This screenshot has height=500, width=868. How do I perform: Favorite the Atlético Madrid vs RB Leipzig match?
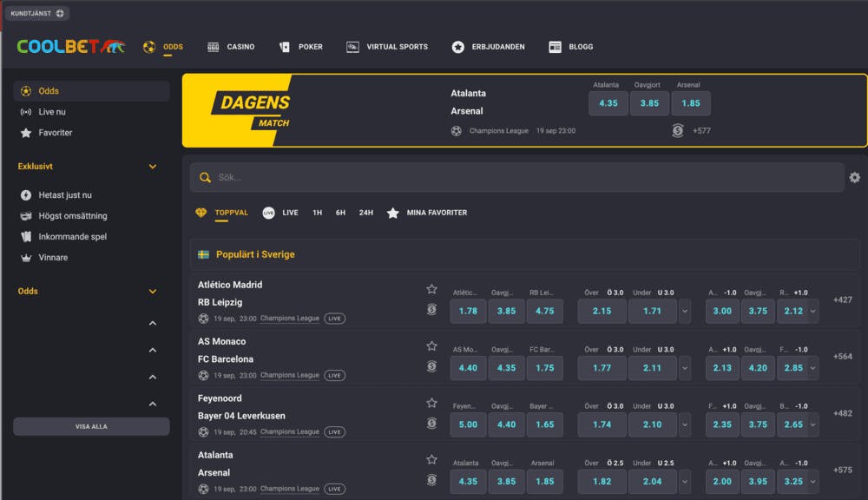431,289
